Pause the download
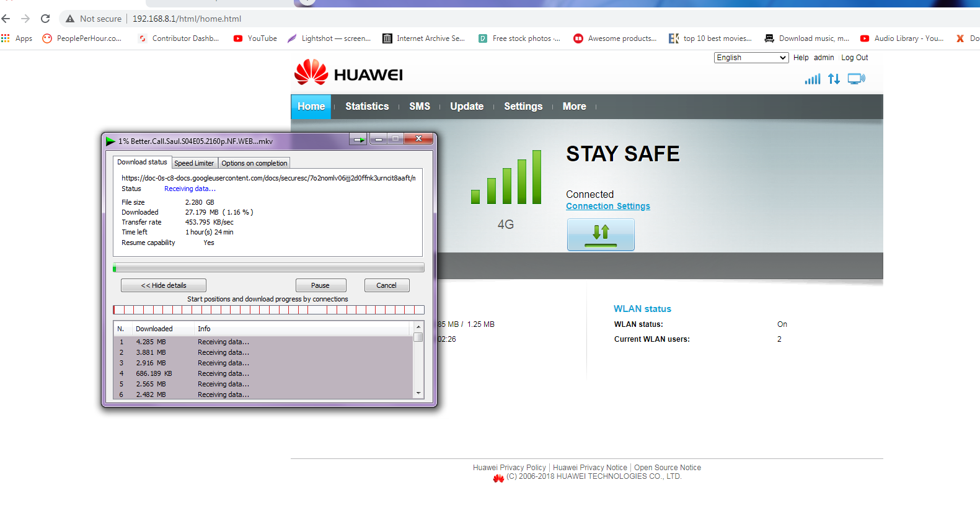This screenshot has width=980, height=508. 320,285
